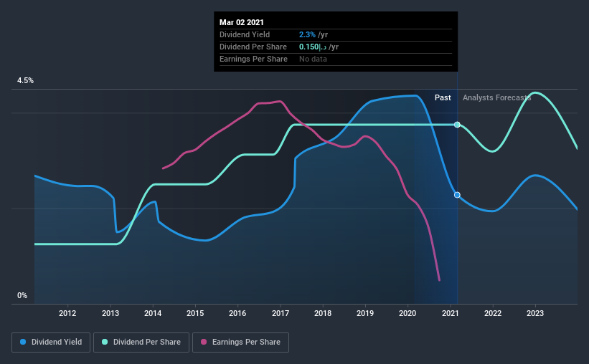Click the tooltip Earnings Per Share row label
This screenshot has width=589, height=364.
253,59
